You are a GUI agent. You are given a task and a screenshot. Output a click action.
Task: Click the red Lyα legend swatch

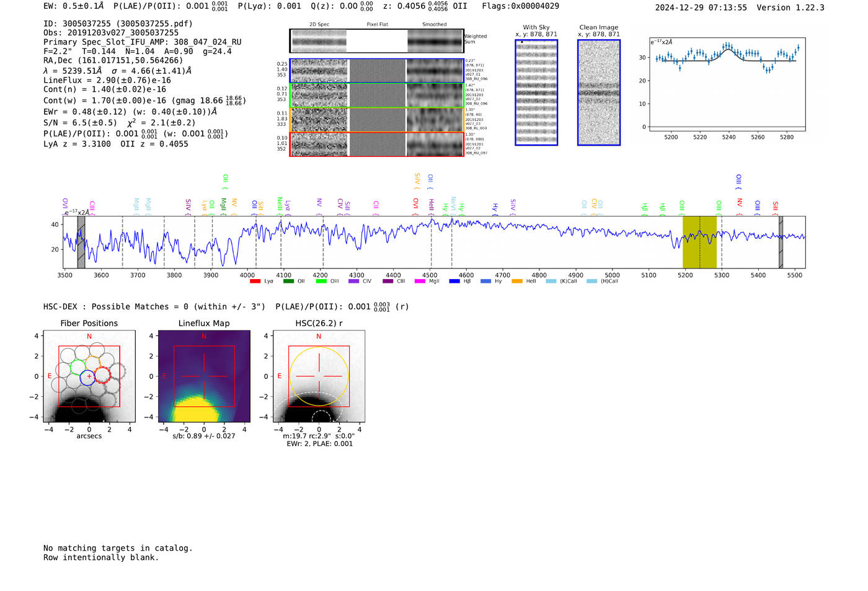tap(255, 282)
